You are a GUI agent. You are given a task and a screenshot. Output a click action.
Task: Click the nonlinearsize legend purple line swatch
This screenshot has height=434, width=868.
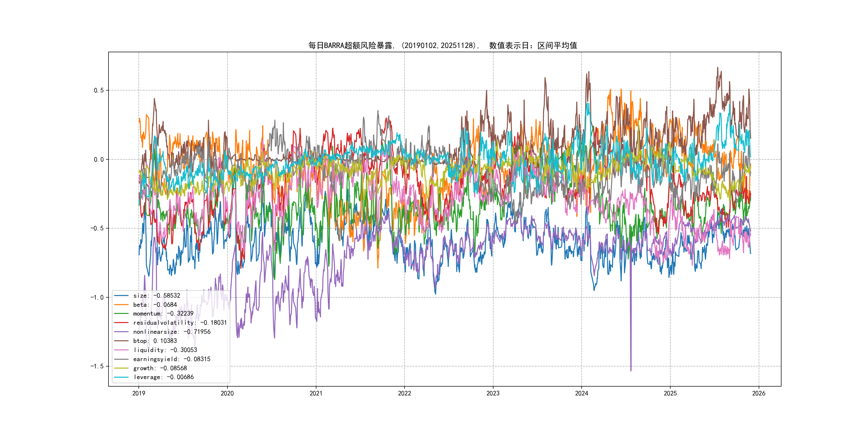(x=121, y=332)
